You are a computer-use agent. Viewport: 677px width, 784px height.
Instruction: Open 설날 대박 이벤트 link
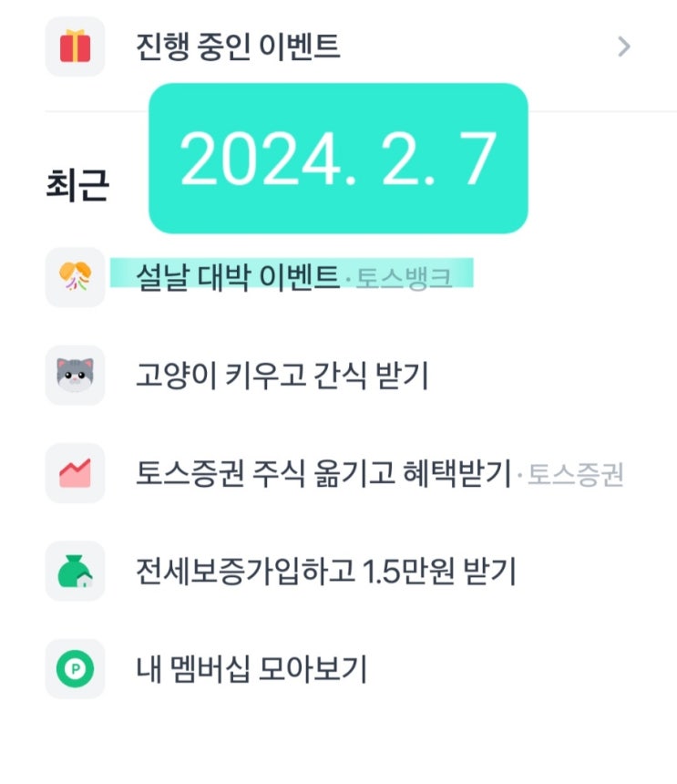click(x=237, y=276)
